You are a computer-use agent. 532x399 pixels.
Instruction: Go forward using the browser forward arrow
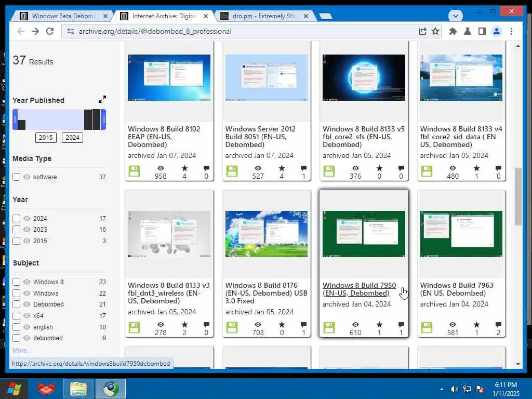click(35, 31)
